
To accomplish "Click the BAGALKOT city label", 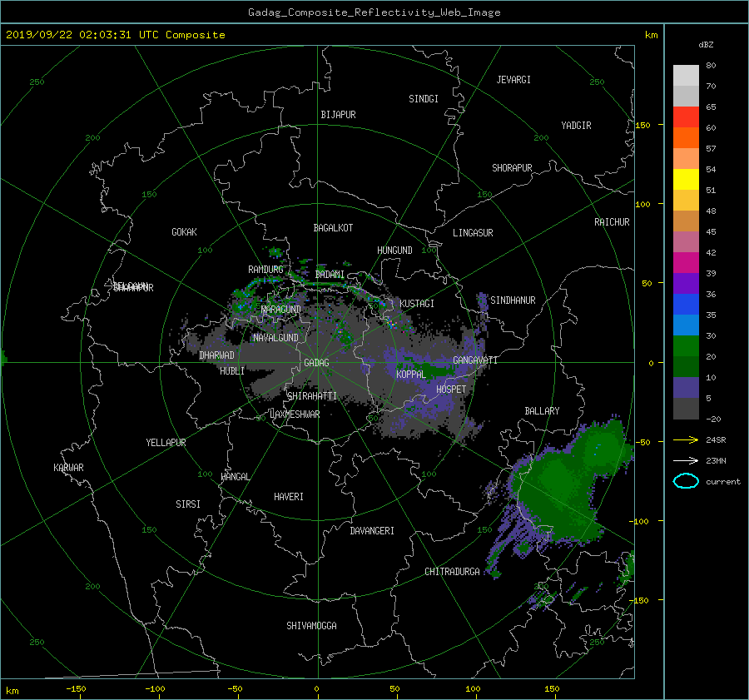I will (333, 228).
